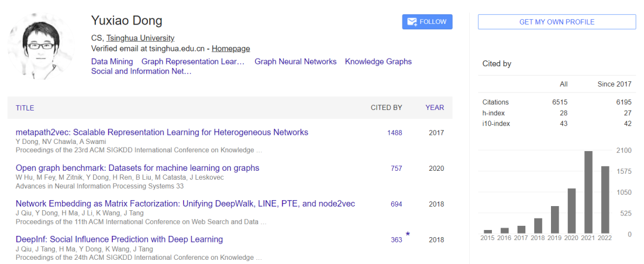
Task: Open the Graph Representation Learning tag
Action: pyautogui.click(x=193, y=62)
